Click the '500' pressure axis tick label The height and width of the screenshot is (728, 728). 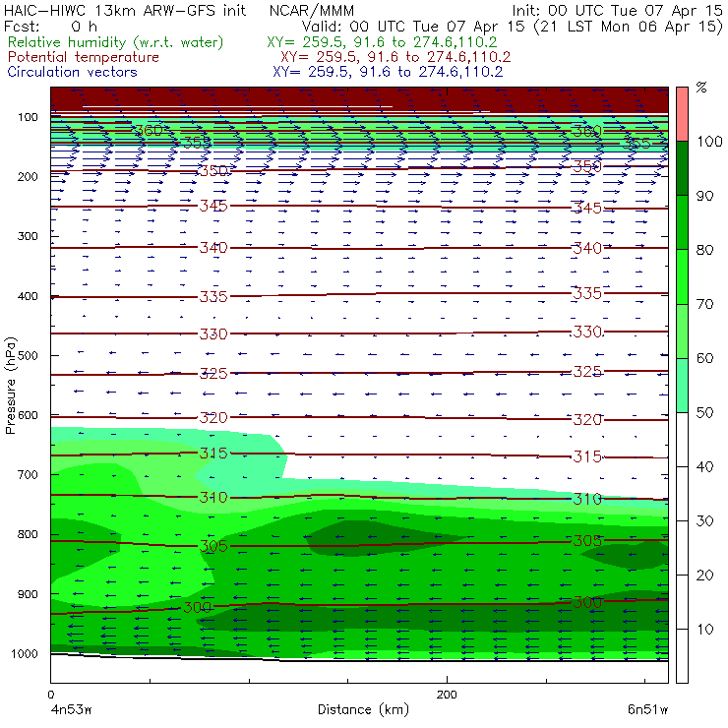click(28, 355)
